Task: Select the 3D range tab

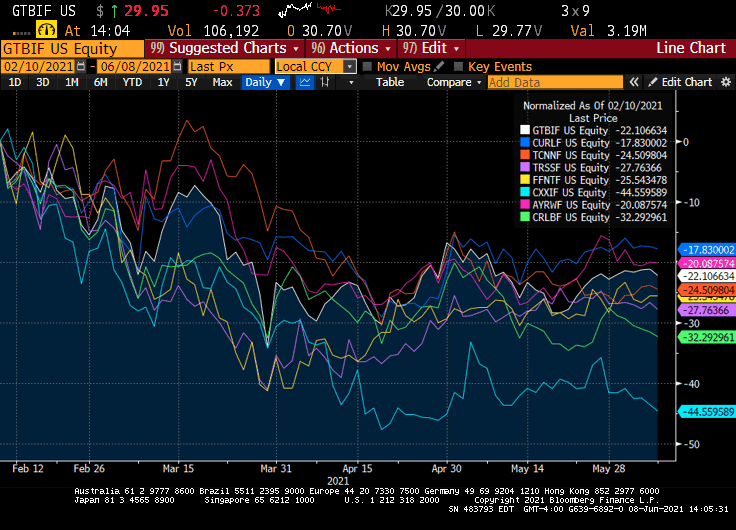Action: point(43,82)
